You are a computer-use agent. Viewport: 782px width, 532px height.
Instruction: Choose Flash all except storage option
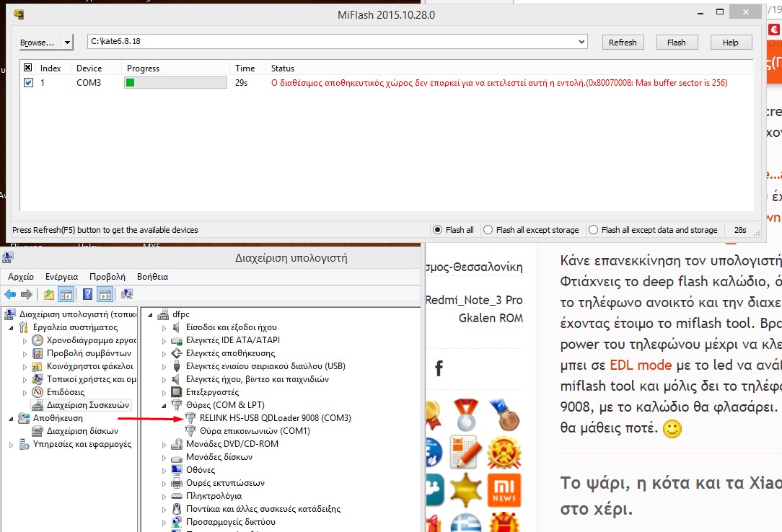click(488, 230)
